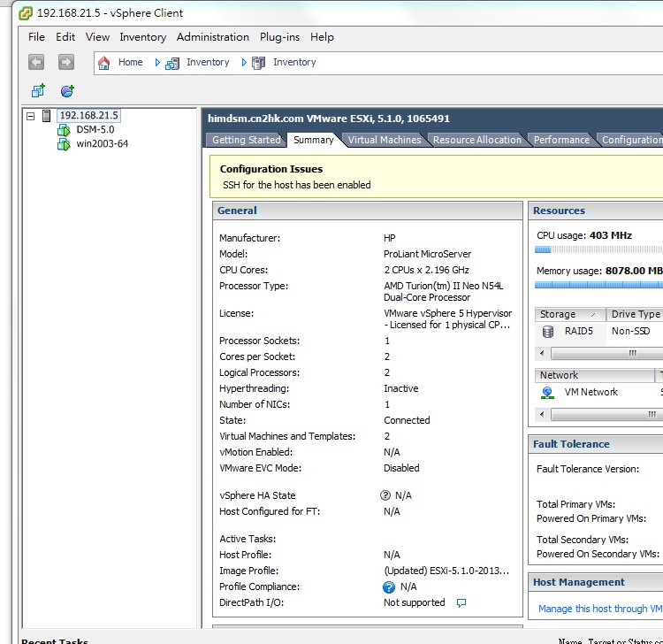Select the VM Network row name

[x=591, y=392]
